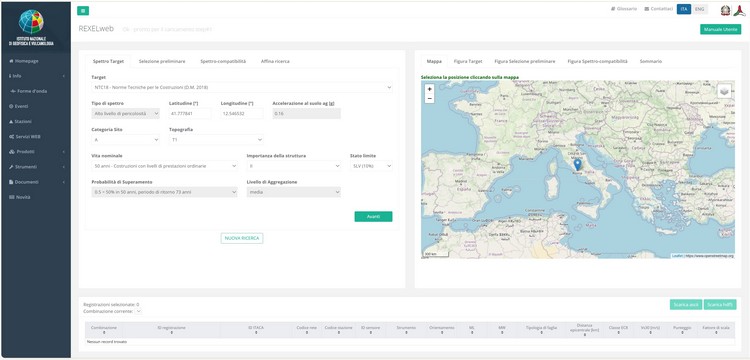Select the Affina ricerca tab

[275, 62]
